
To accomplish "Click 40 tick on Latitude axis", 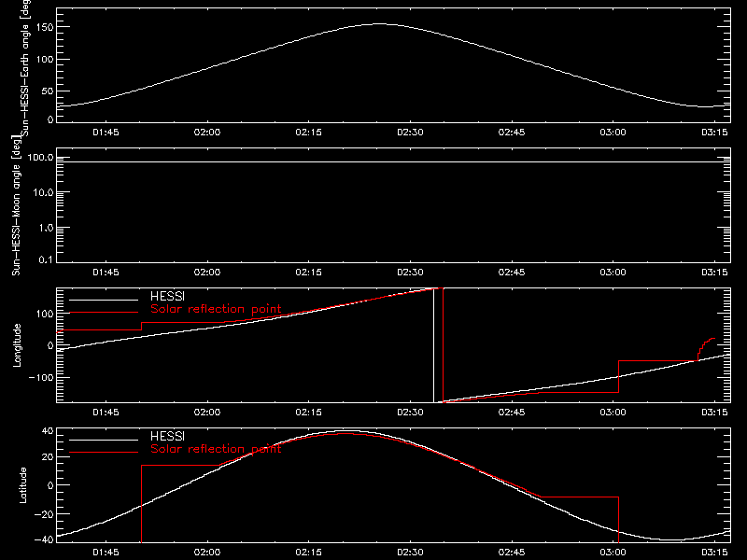I will tap(48, 431).
